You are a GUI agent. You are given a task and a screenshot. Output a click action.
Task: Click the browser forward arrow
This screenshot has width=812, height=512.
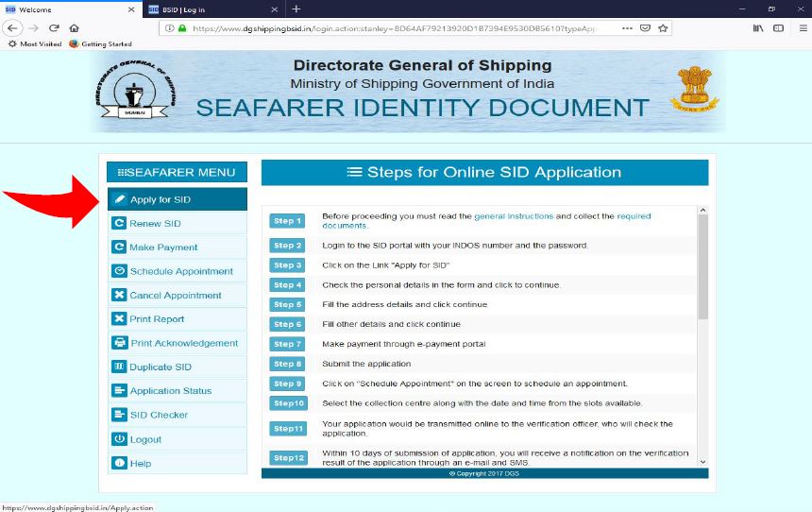click(33, 28)
